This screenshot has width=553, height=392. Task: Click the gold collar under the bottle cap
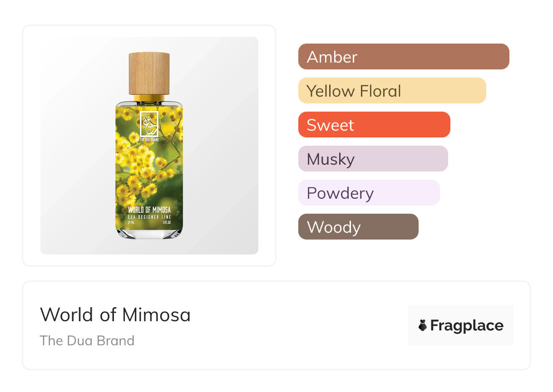pos(149,98)
